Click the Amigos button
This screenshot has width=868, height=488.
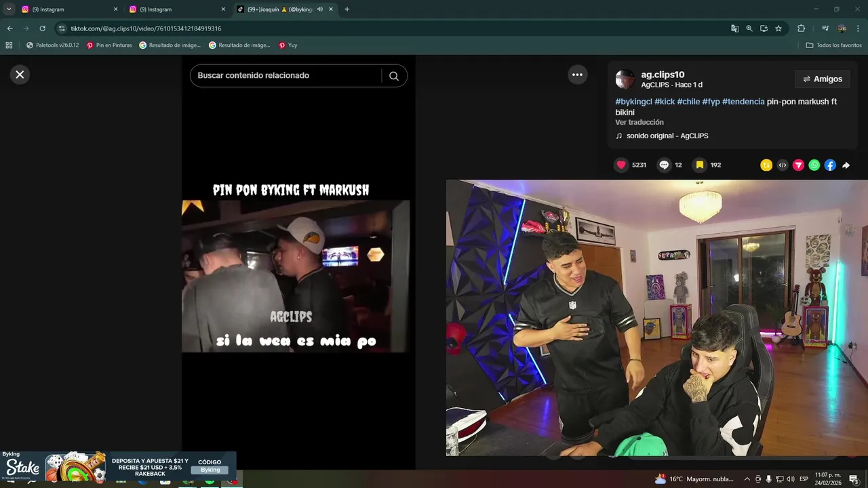click(x=823, y=79)
